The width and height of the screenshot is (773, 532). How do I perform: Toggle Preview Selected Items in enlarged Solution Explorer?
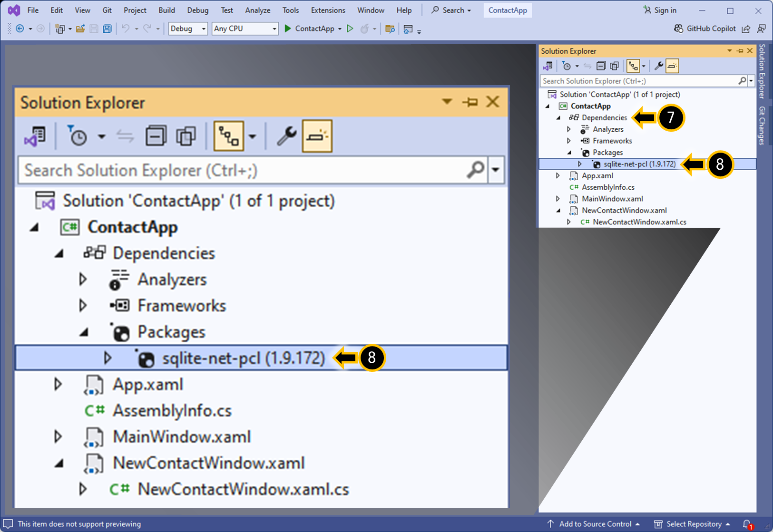tap(317, 136)
